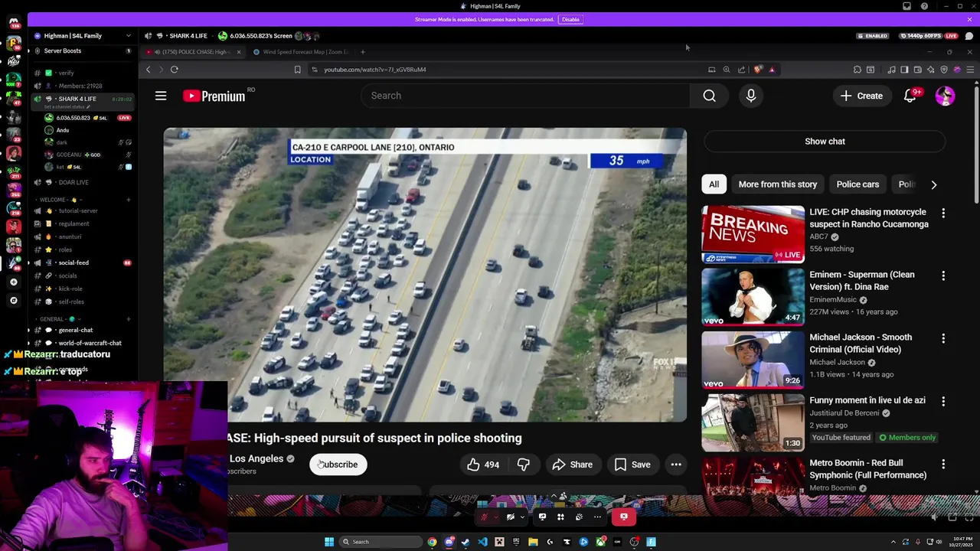Switch to POLICE CHASE browser tab
Image resolution: width=980 pixels, height=551 pixels.
[x=191, y=52]
